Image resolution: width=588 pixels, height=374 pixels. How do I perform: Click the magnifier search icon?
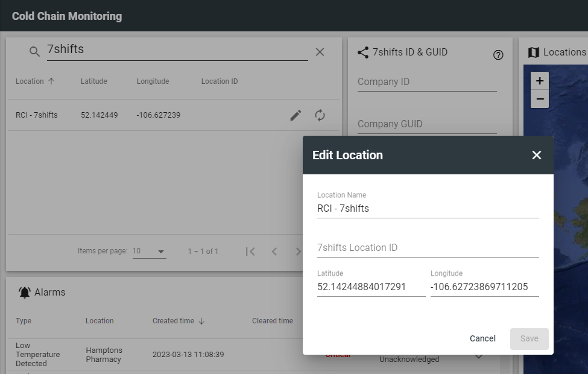pyautogui.click(x=34, y=52)
